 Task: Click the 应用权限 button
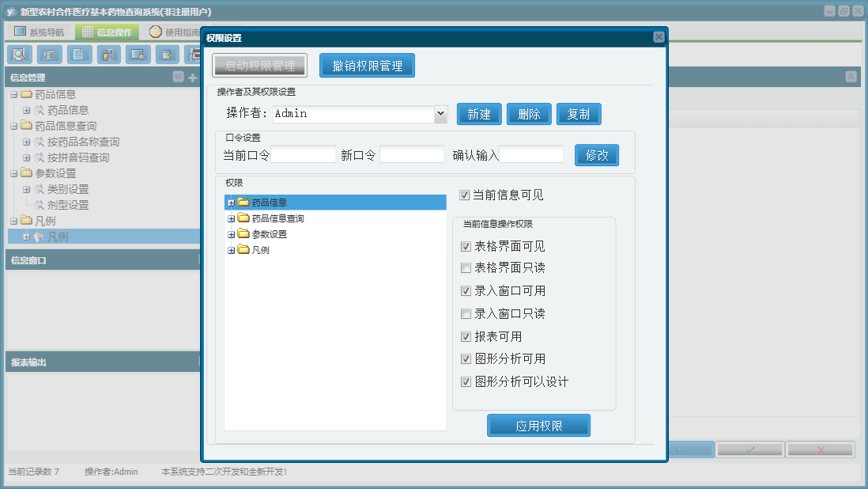point(538,426)
